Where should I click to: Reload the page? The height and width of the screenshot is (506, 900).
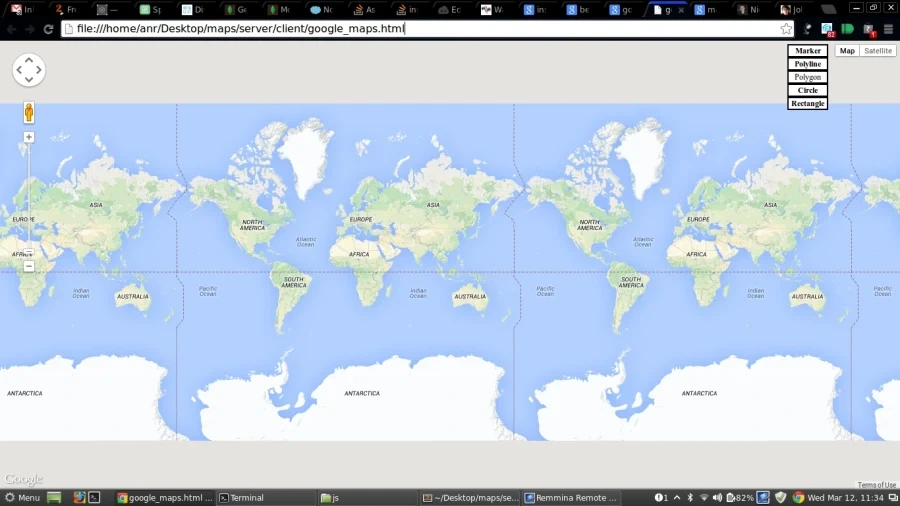click(x=48, y=29)
